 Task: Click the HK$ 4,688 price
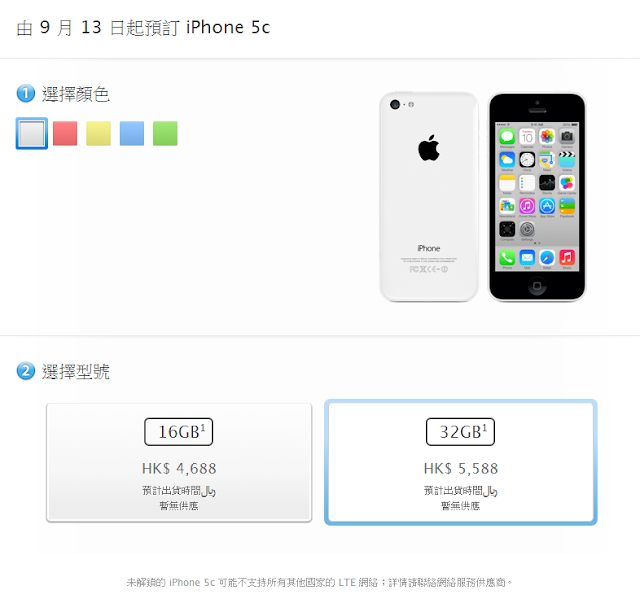click(x=179, y=468)
